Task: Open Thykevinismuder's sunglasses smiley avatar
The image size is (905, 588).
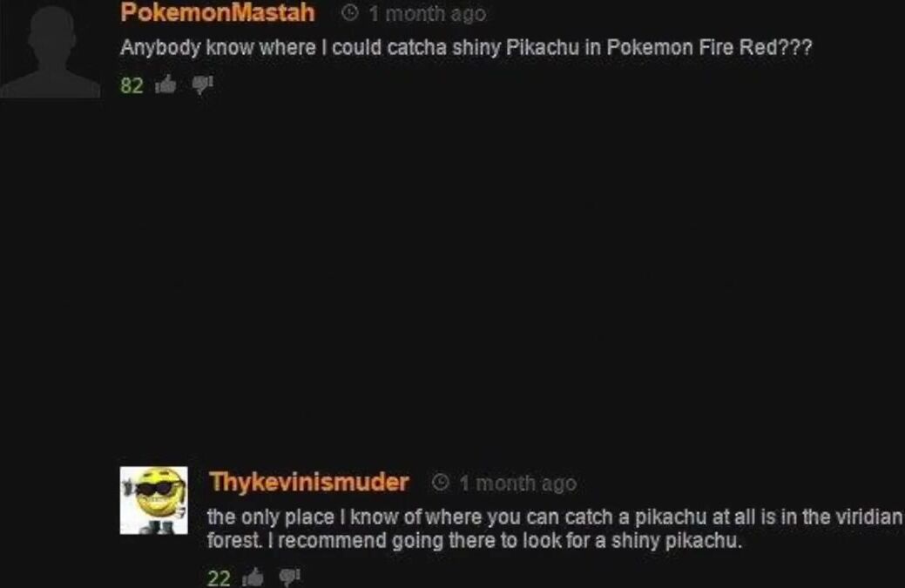Action: [153, 500]
